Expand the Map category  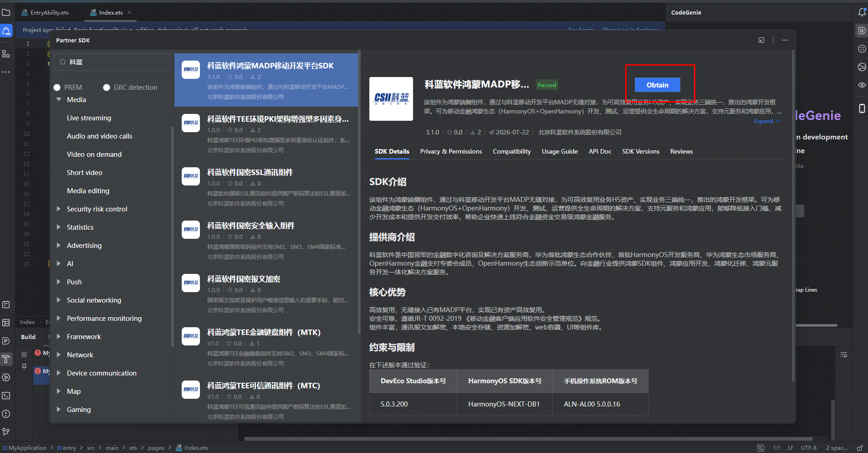click(x=59, y=391)
